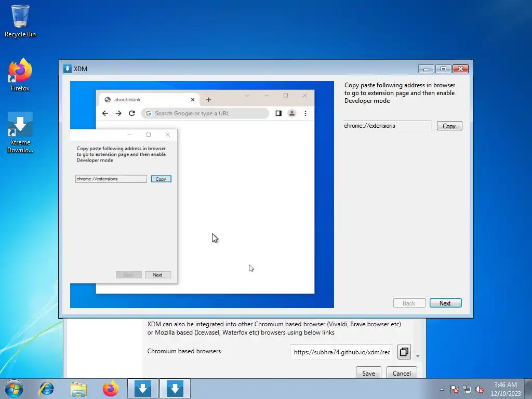
Task: Minimize the XDM wizard window
Action: (x=426, y=69)
